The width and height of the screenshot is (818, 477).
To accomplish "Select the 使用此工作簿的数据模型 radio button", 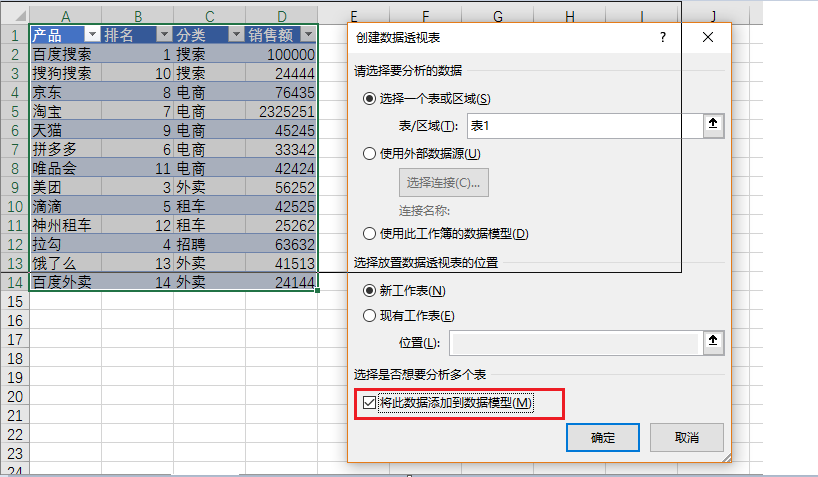I will [x=369, y=233].
